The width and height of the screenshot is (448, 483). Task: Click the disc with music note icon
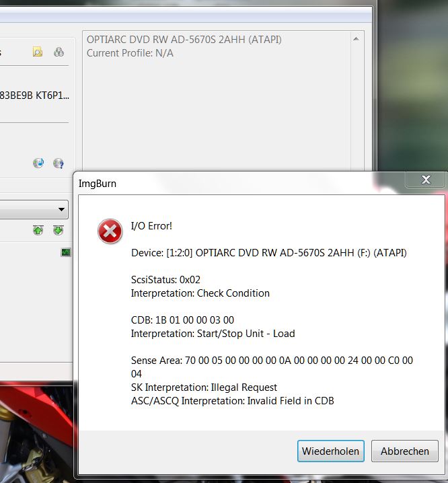[38, 163]
